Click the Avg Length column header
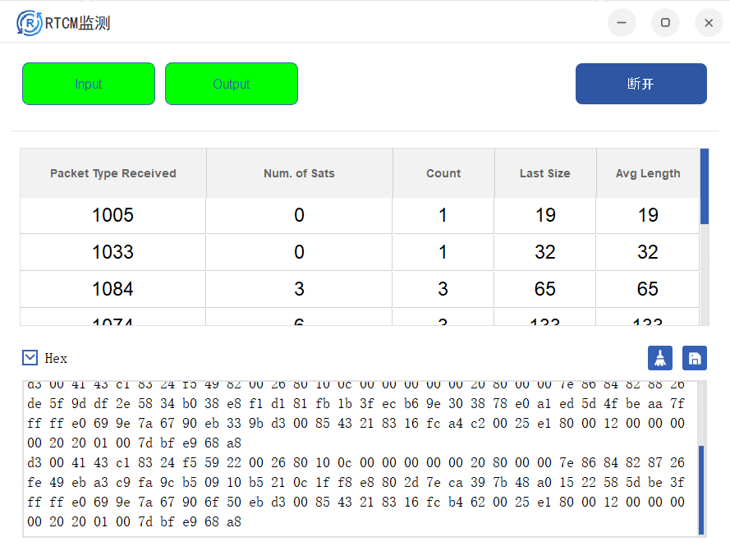 click(648, 173)
